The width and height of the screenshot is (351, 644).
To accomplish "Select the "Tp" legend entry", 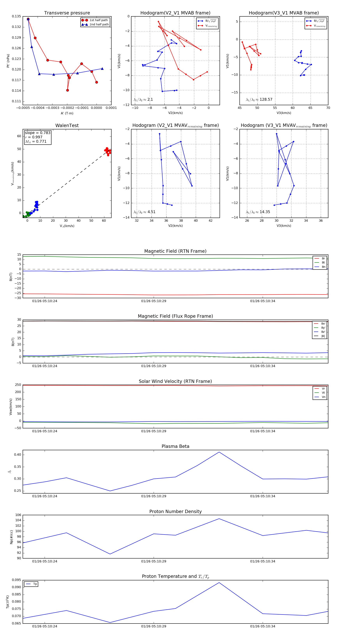I will pos(31,584).
